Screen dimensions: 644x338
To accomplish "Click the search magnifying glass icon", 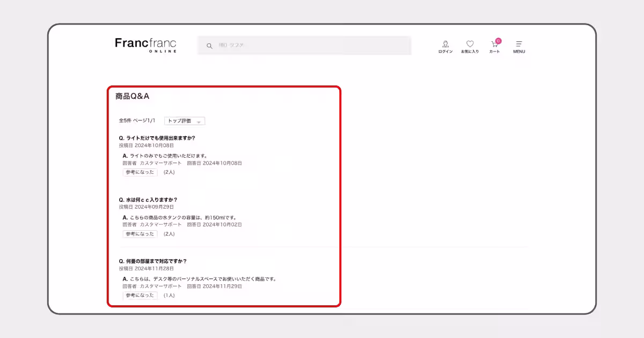I will (x=209, y=46).
